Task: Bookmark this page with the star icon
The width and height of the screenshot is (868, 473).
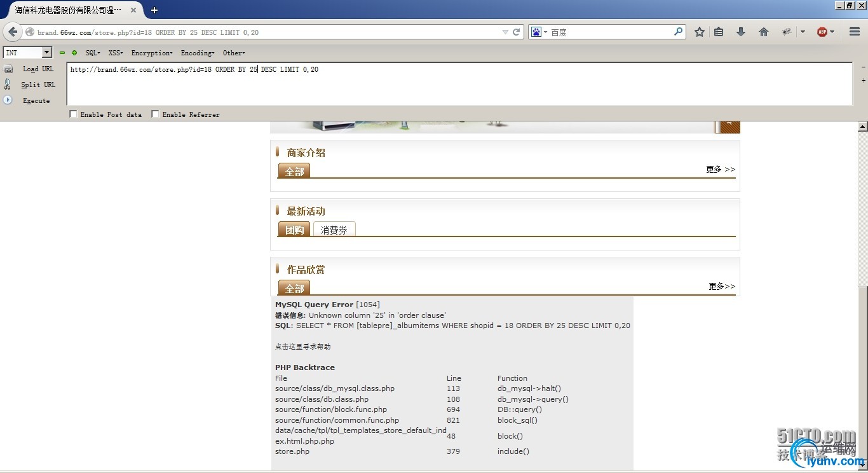Action: coord(700,32)
